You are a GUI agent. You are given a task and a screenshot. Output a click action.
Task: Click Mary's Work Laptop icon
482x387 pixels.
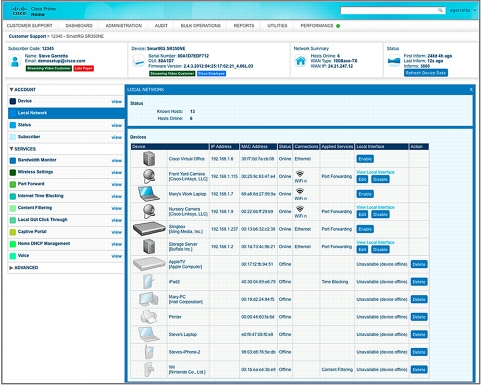point(149,194)
